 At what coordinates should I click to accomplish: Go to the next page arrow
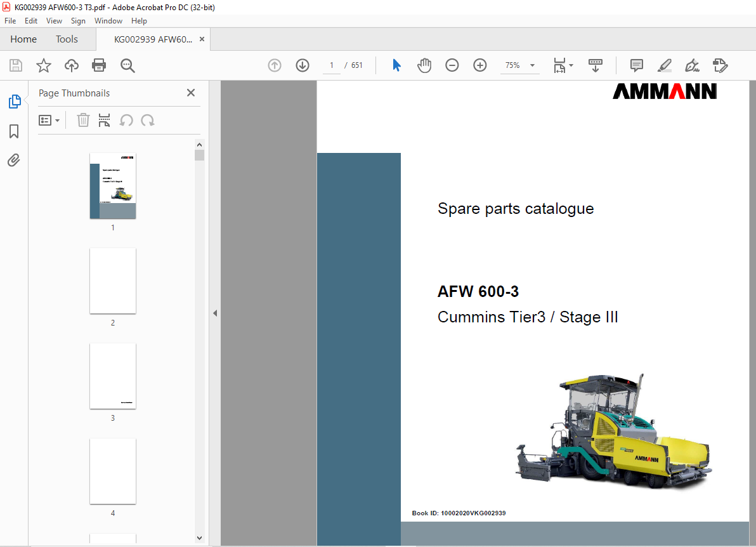tap(303, 65)
